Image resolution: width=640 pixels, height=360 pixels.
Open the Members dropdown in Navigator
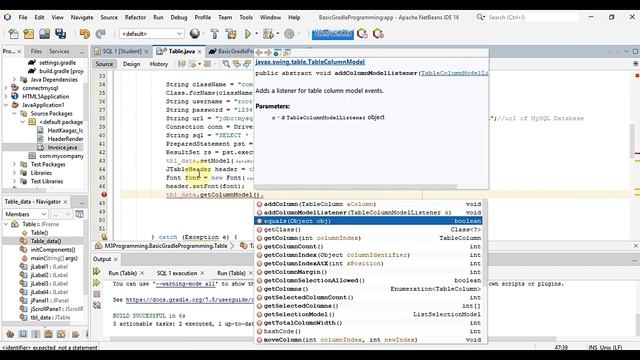pos(25,214)
